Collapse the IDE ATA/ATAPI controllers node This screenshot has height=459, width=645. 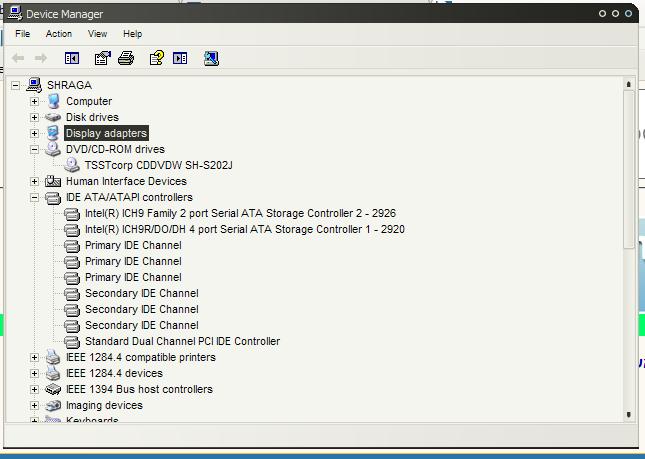point(35,197)
